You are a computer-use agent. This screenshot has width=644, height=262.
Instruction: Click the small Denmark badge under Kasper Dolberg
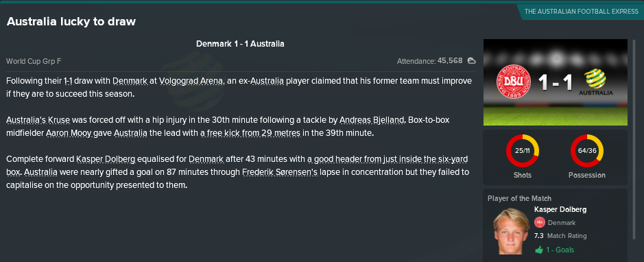click(540, 223)
